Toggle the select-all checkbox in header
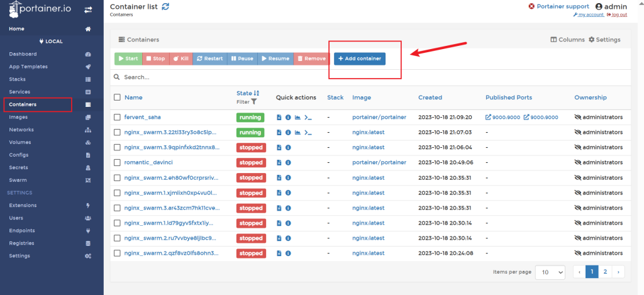Viewport: 644px width, 295px height. pos(117,97)
